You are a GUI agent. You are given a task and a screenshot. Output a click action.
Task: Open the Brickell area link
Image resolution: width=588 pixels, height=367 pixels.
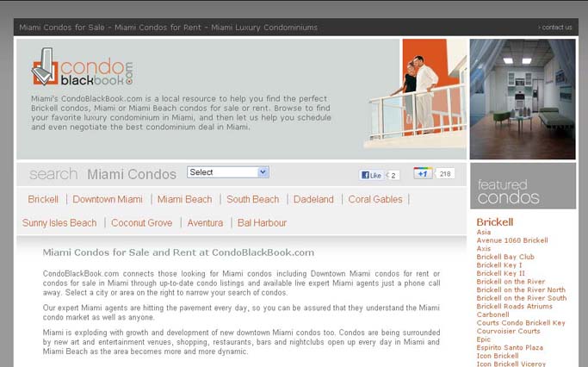[43, 199]
